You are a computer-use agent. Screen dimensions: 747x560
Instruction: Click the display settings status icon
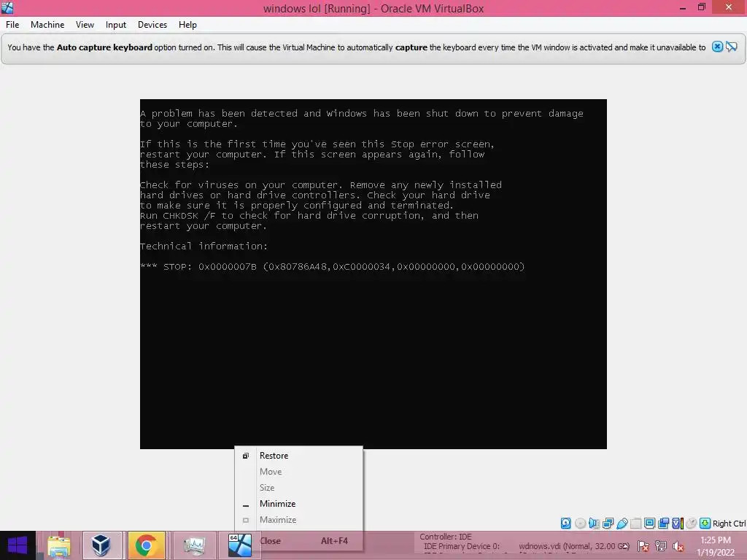(649, 524)
